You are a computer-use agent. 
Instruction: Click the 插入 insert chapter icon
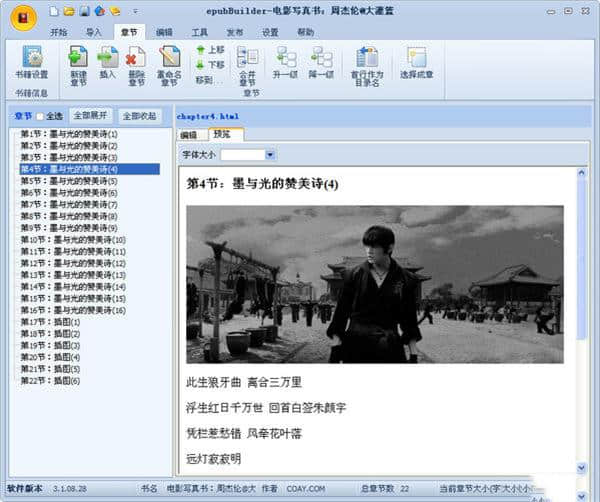pos(108,57)
